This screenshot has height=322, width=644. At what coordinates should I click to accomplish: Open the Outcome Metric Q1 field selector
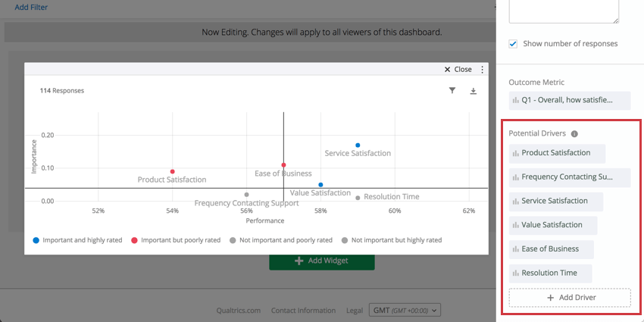pyautogui.click(x=571, y=99)
